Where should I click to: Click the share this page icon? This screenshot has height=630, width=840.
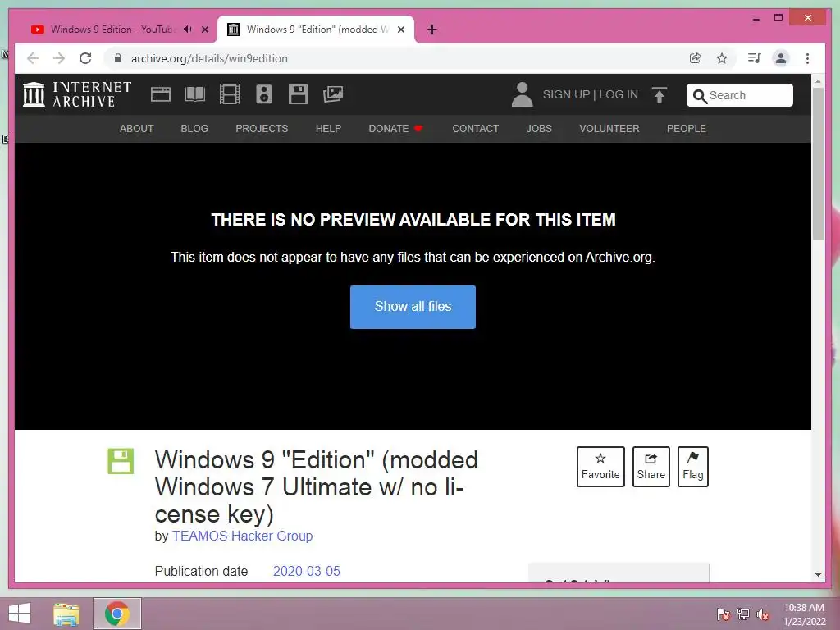696,58
